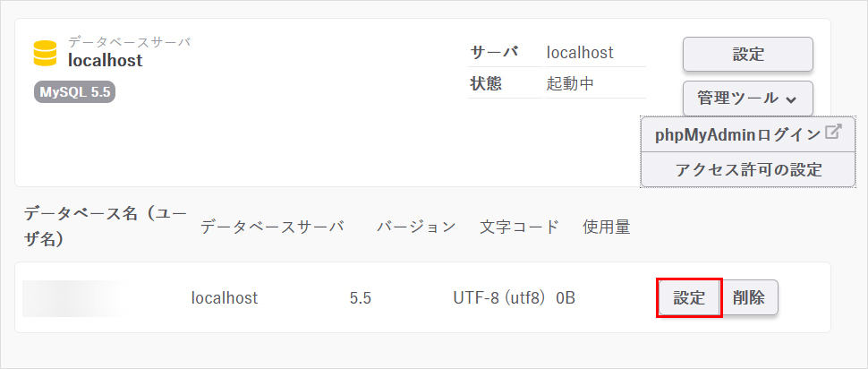Click the UTF-8 (utf8) cell in row
This screenshot has width=868, height=369.
pos(499,298)
